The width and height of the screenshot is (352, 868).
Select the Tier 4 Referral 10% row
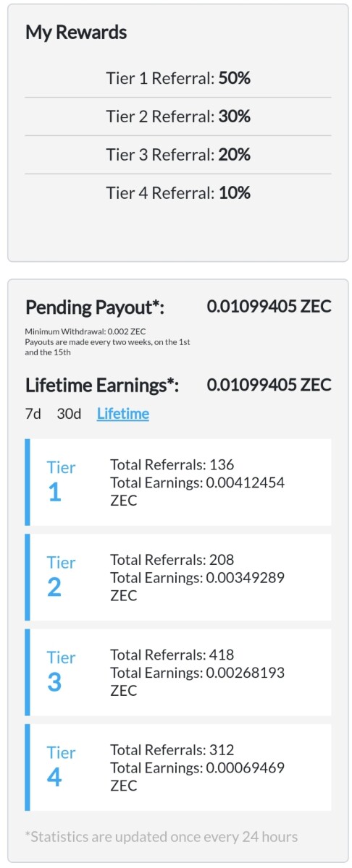click(x=178, y=192)
